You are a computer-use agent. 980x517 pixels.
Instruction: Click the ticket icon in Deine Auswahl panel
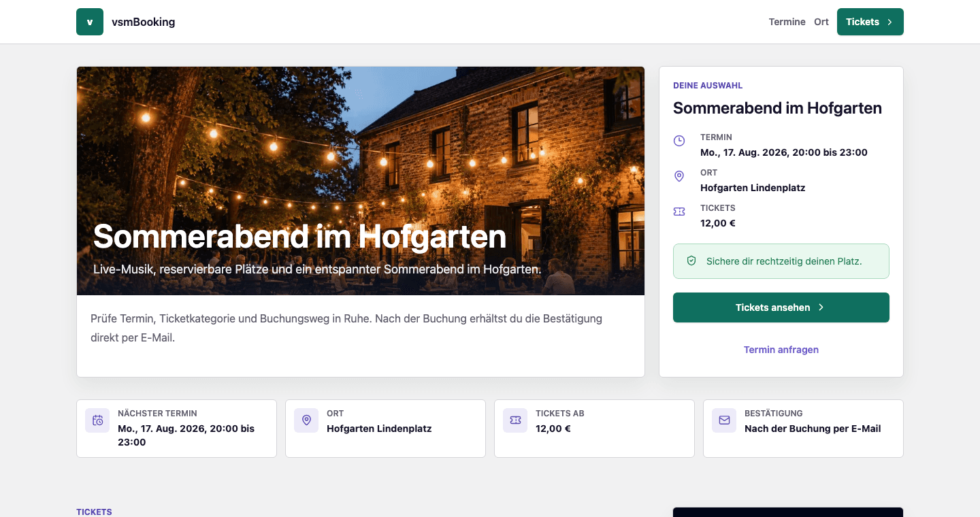pyautogui.click(x=679, y=212)
